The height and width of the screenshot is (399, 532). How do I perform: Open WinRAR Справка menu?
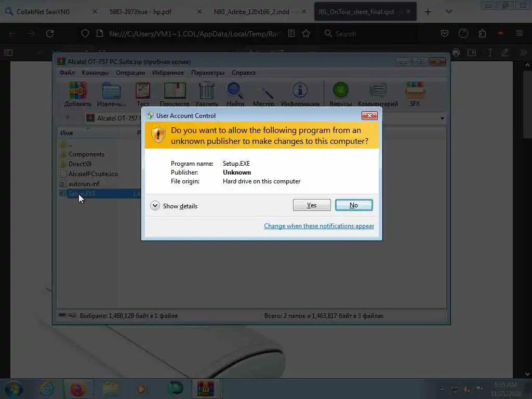click(243, 73)
